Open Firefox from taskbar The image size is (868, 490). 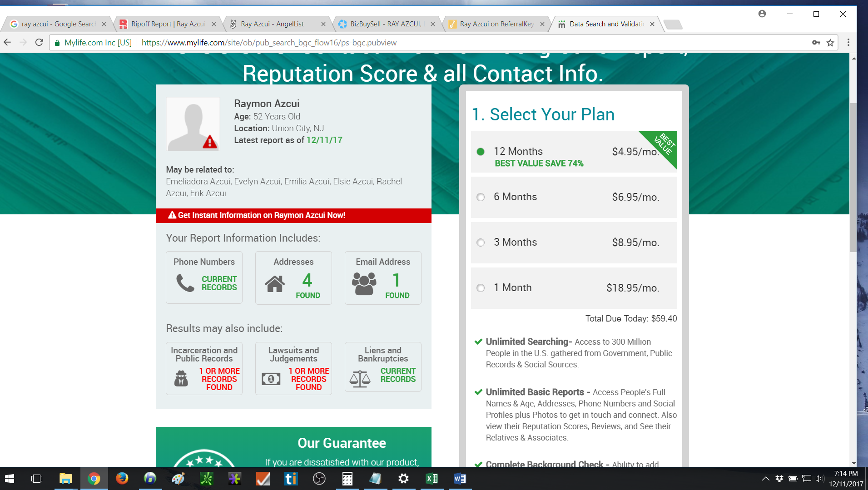pos(122,479)
